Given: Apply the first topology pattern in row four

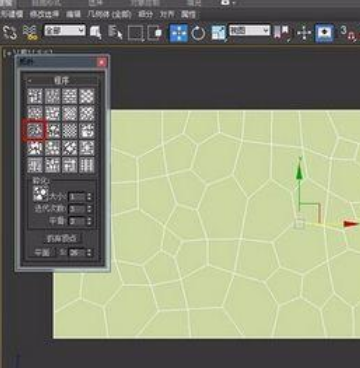Looking at the screenshot, I should click(x=35, y=148).
